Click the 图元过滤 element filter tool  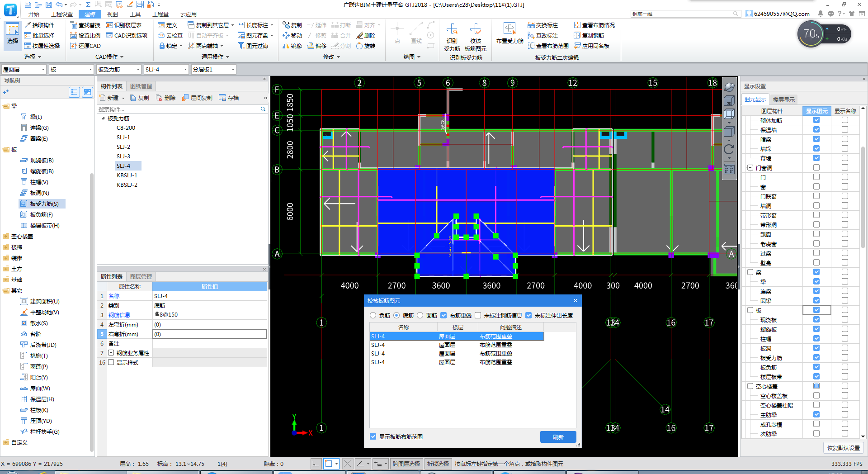coord(253,46)
